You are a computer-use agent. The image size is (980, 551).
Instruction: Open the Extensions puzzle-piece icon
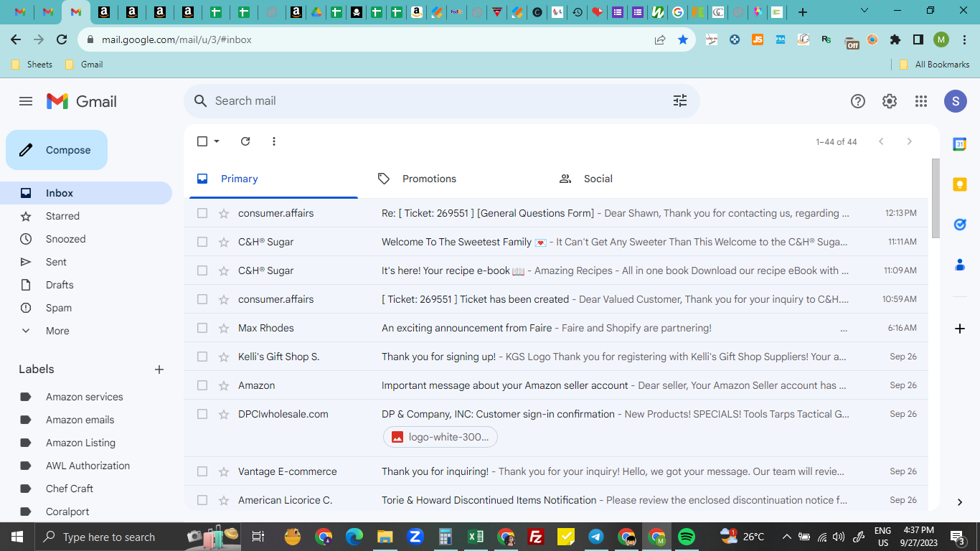coord(895,39)
